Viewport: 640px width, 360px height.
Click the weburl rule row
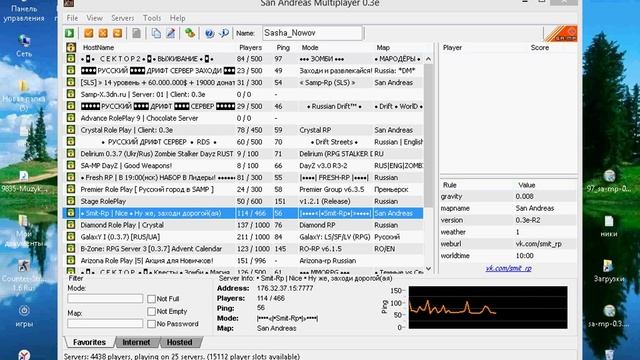pyautogui.click(x=508, y=243)
